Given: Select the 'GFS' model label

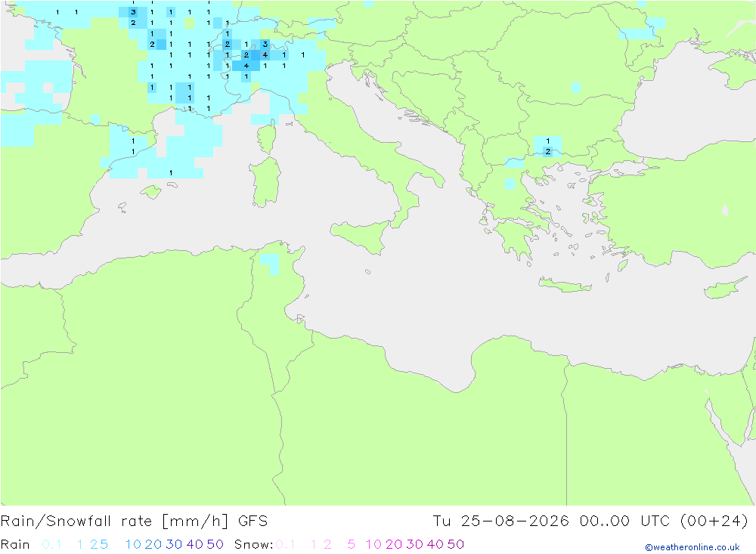Looking at the screenshot, I should (253, 522).
